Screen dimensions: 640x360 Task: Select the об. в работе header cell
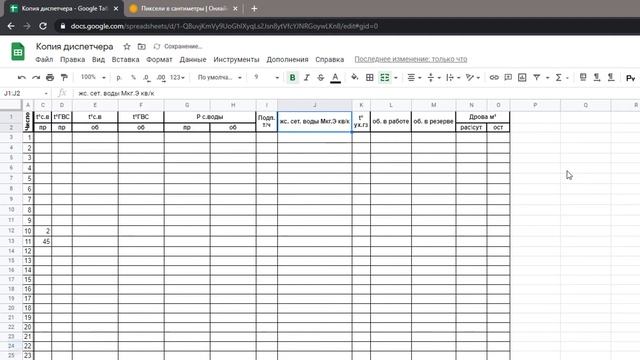click(391, 122)
